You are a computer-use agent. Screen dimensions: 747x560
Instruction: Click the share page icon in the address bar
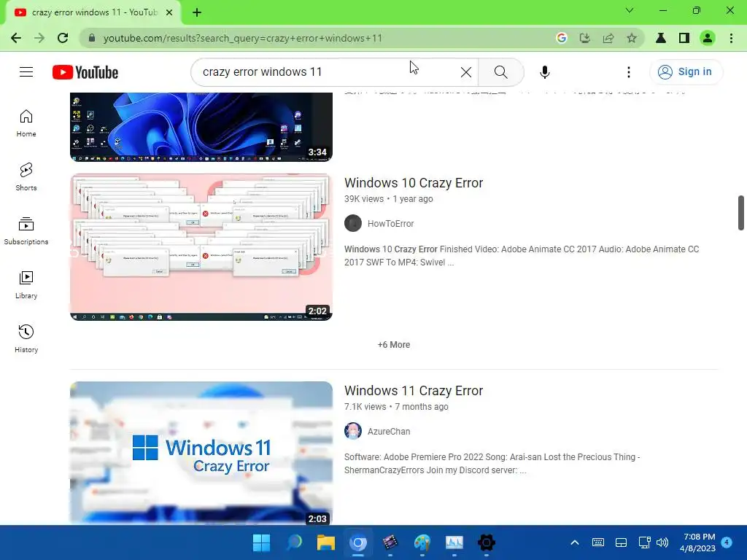(x=608, y=38)
